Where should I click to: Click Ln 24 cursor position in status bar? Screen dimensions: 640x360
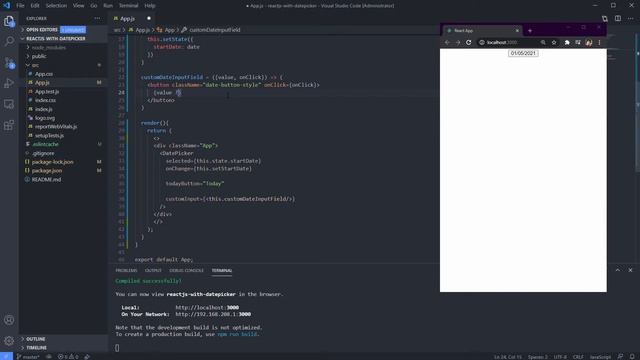click(x=508, y=357)
